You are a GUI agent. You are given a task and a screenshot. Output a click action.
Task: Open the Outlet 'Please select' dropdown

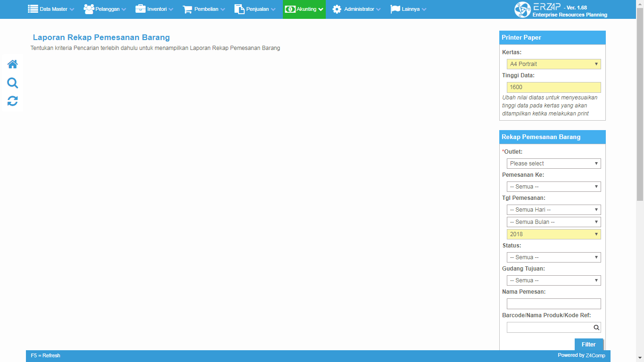click(553, 164)
